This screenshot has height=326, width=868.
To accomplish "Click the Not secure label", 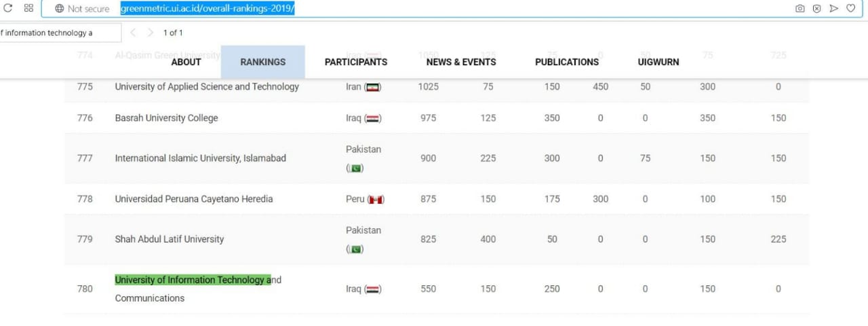I will (x=88, y=9).
